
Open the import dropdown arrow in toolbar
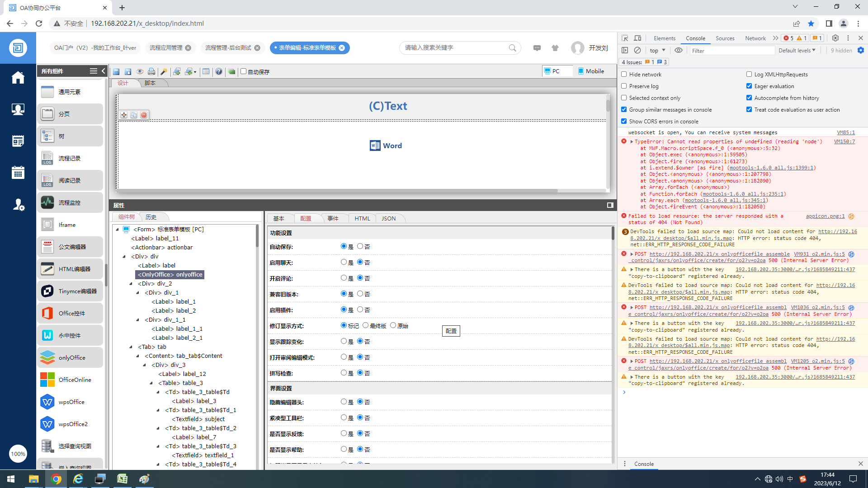(x=195, y=72)
